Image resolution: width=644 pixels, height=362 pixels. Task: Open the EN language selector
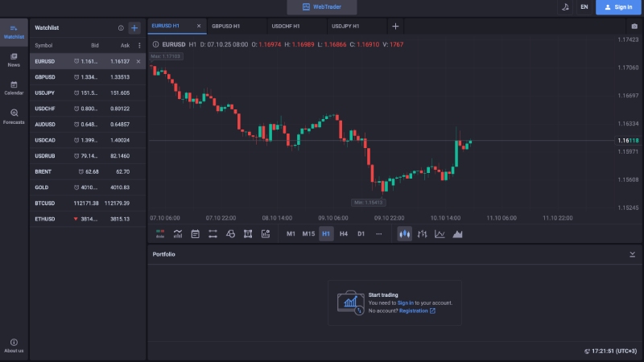tap(584, 6)
